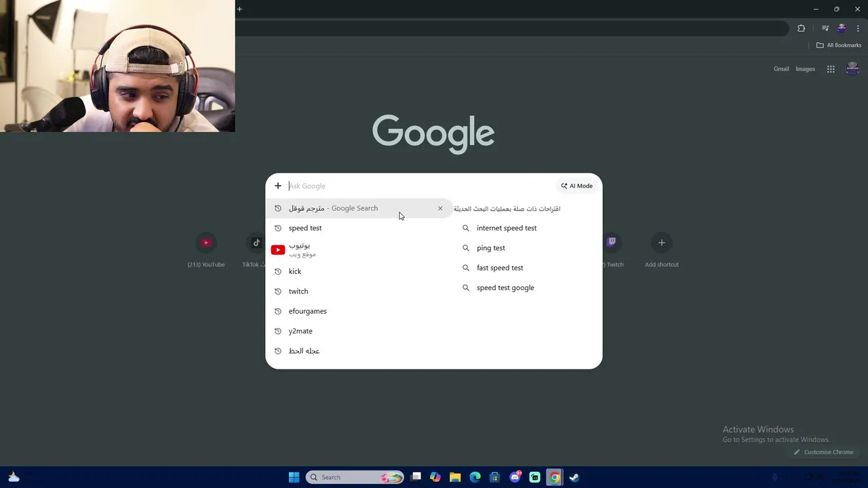
Task: Open Discord from the taskbar
Action: tap(515, 477)
